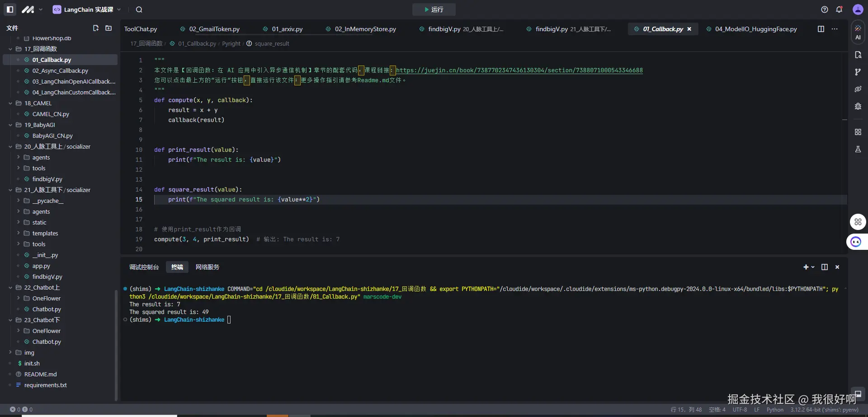Open the juejin.cn course link
868x417 pixels.
click(x=519, y=70)
